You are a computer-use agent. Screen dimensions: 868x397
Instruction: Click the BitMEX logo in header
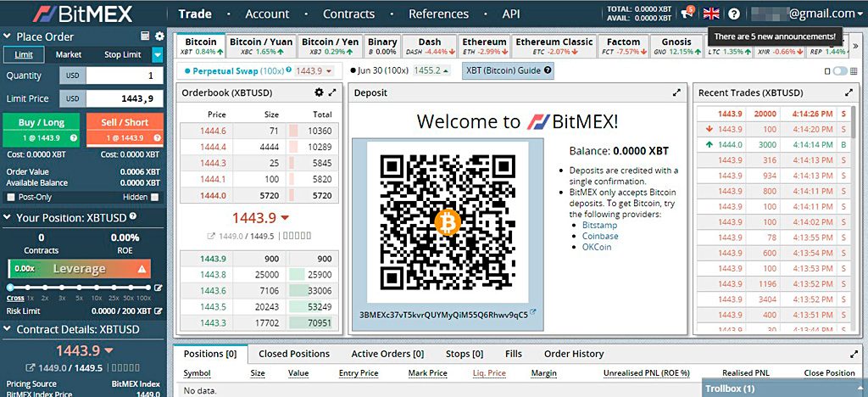pyautogui.click(x=83, y=14)
